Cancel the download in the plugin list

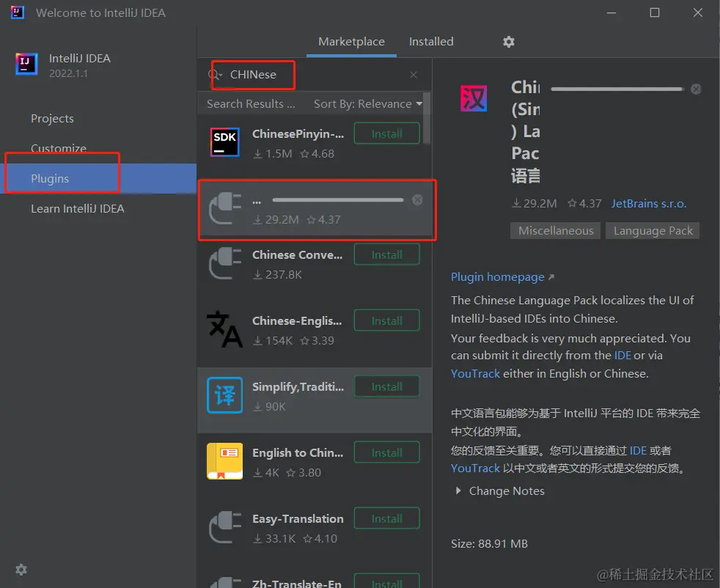(417, 199)
